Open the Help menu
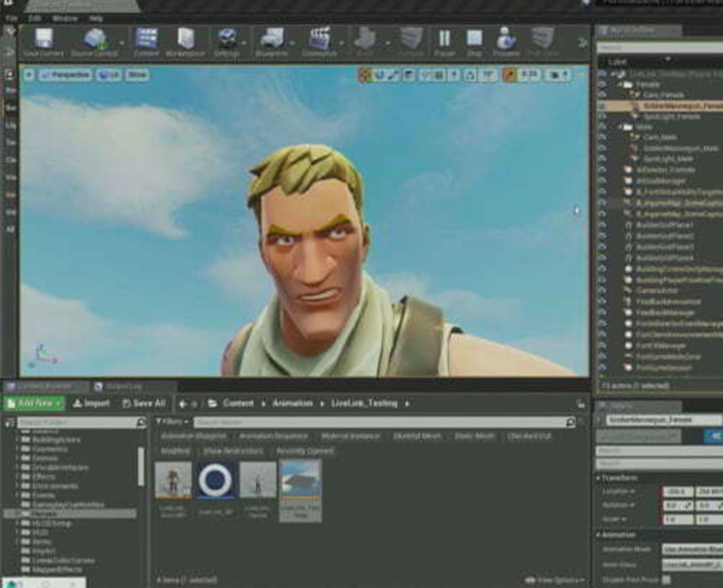The image size is (723, 588). (x=96, y=18)
